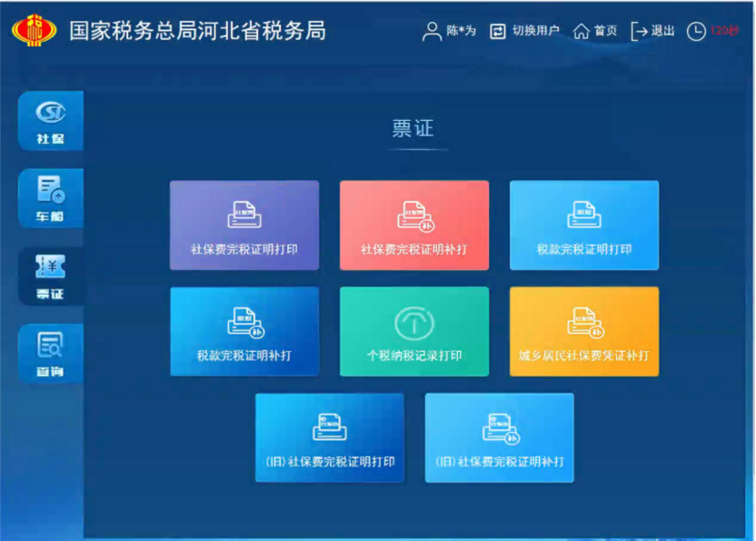This screenshot has height=541, width=756.
Task: Click the 退出 logout icon
Action: point(640,31)
